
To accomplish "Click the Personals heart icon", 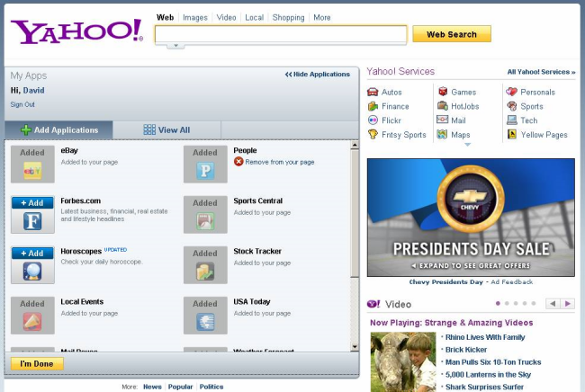I will 511,92.
